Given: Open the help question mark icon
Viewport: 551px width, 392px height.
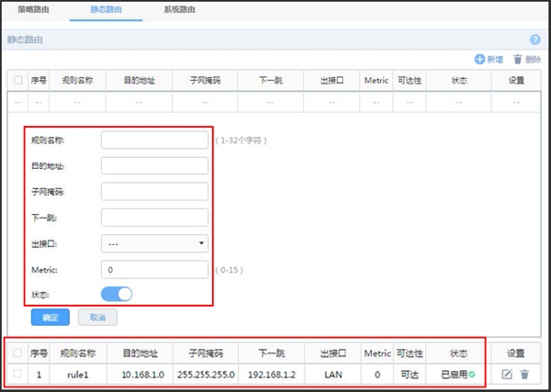Looking at the screenshot, I should pos(534,39).
